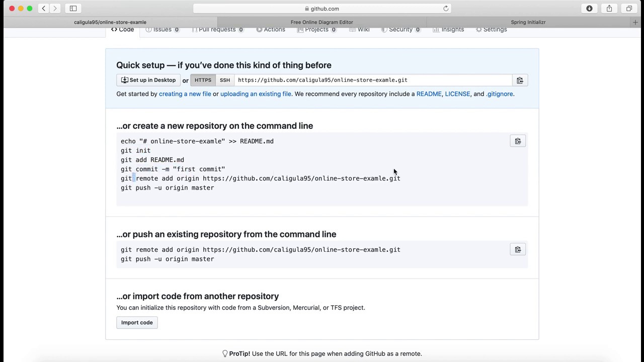Click the git init command line
The height and width of the screenshot is (362, 644).
pyautogui.click(x=135, y=151)
